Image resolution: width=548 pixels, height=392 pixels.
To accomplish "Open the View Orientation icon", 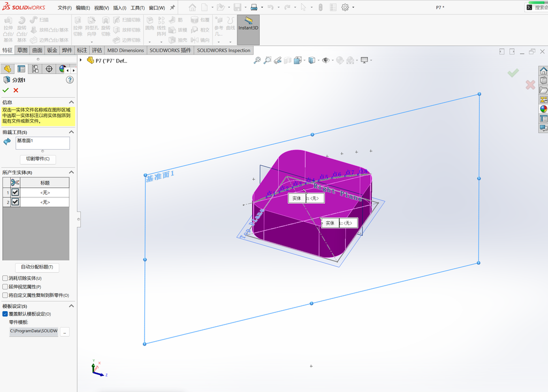I will (298, 60).
